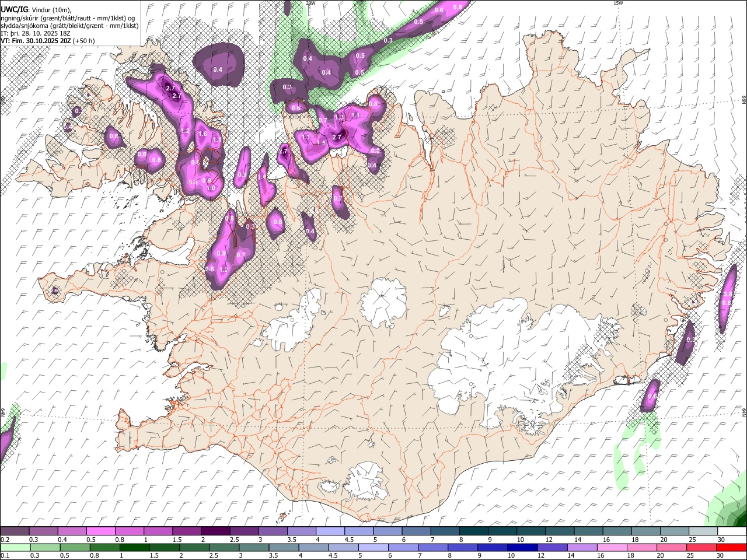Select the darkest green swatch starting at 1 in the bottom legend row

(135, 547)
